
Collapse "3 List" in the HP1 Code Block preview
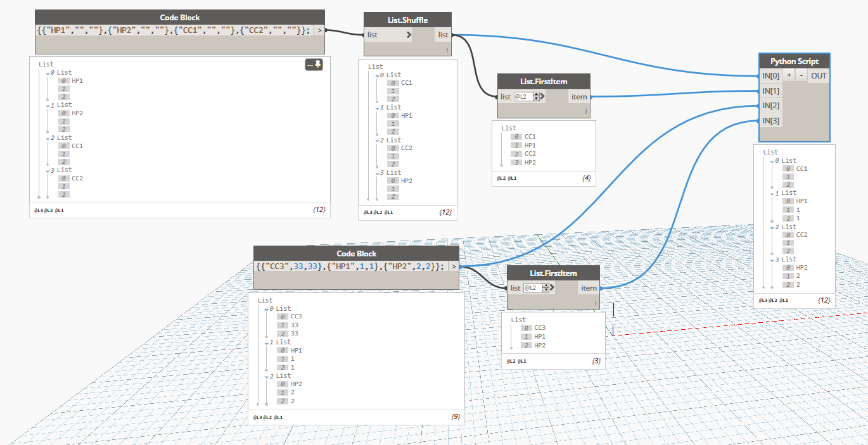(x=46, y=171)
